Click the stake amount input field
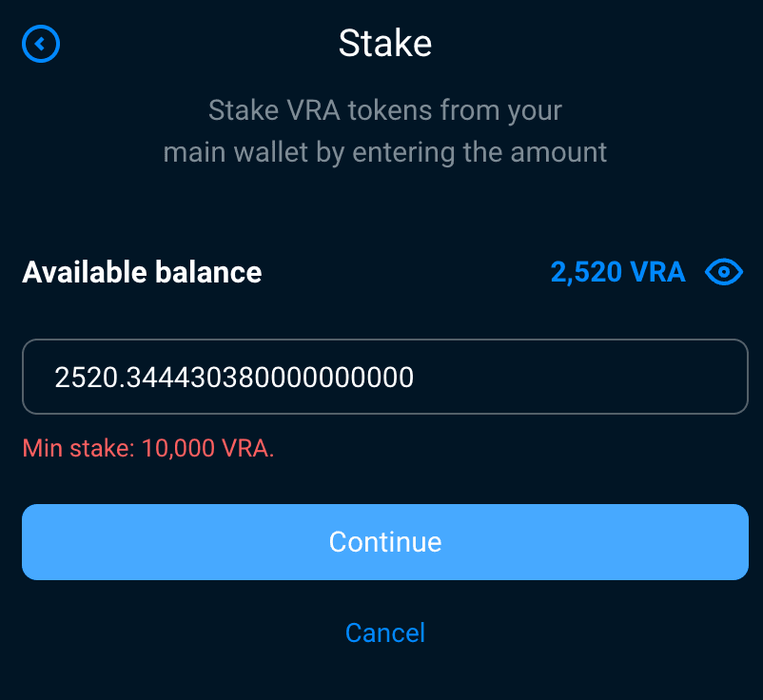Screen dimensions: 763x700 pyautogui.click(x=385, y=377)
